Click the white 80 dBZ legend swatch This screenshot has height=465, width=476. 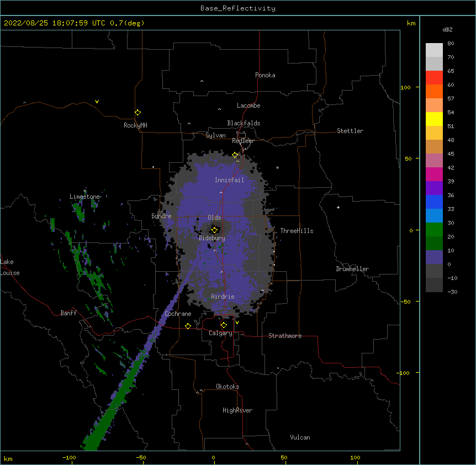pos(434,50)
